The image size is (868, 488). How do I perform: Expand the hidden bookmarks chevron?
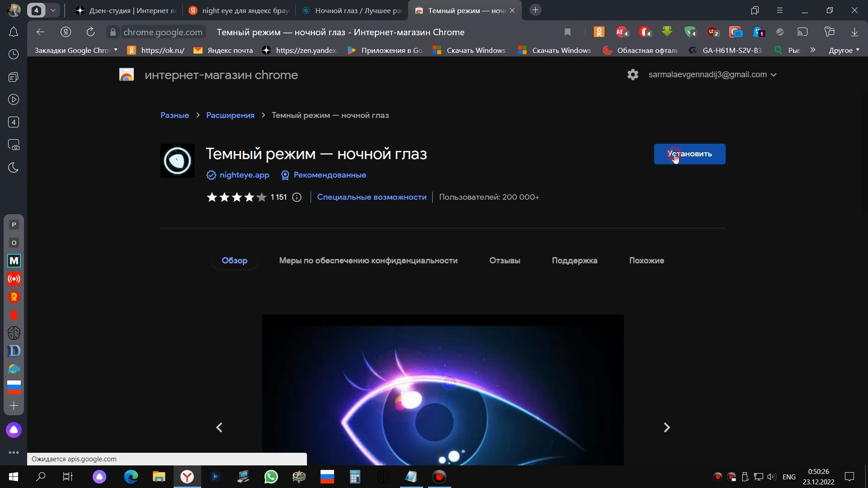pyautogui.click(x=813, y=50)
